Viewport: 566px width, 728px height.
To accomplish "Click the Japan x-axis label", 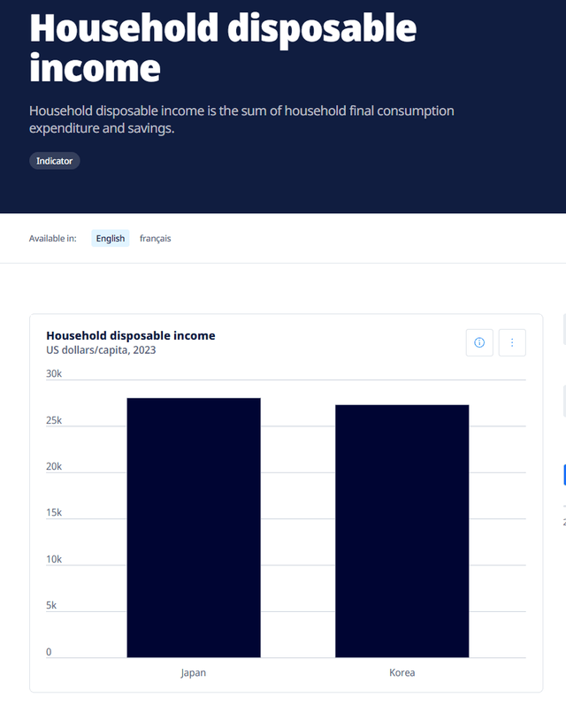I will tap(194, 672).
